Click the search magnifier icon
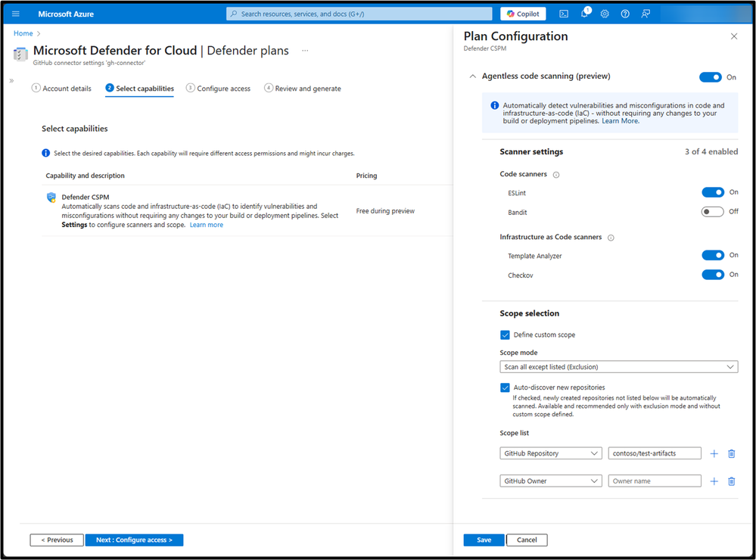This screenshot has height=560, width=756. pyautogui.click(x=234, y=14)
